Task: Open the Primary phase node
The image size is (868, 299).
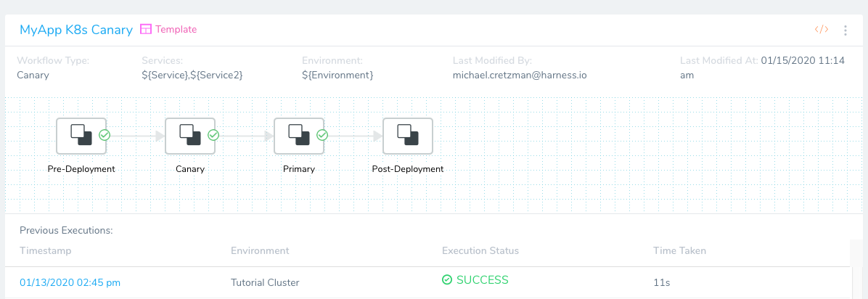Action: pos(298,136)
